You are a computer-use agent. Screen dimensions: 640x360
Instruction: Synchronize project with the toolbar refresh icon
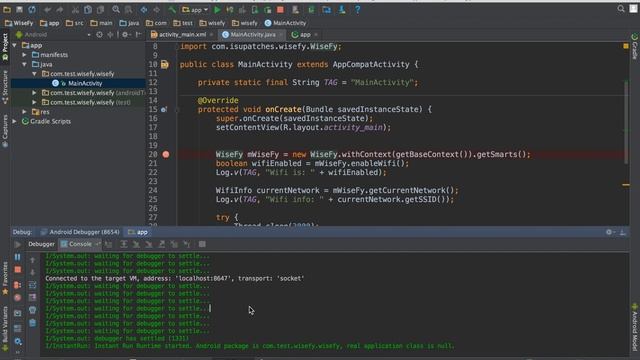coord(32,9)
